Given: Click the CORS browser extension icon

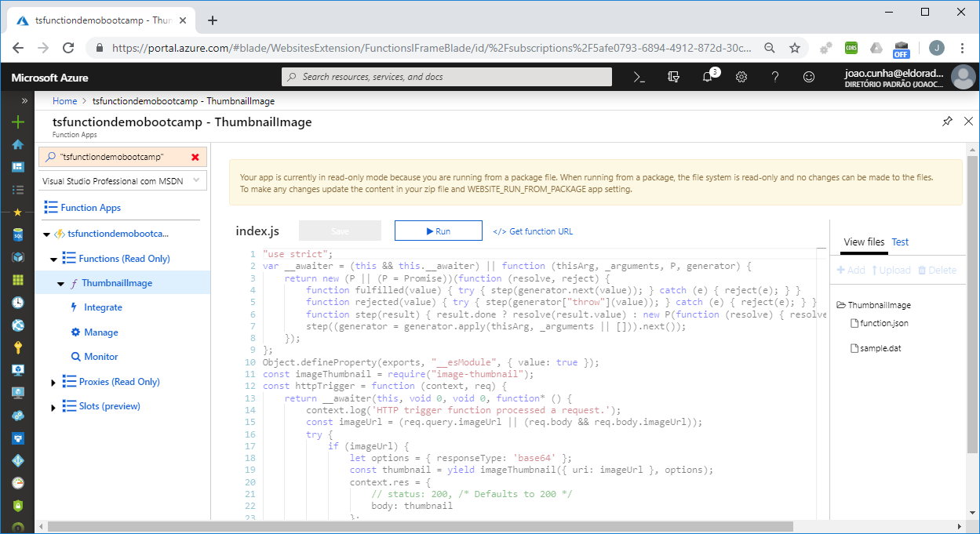Looking at the screenshot, I should tap(851, 48).
